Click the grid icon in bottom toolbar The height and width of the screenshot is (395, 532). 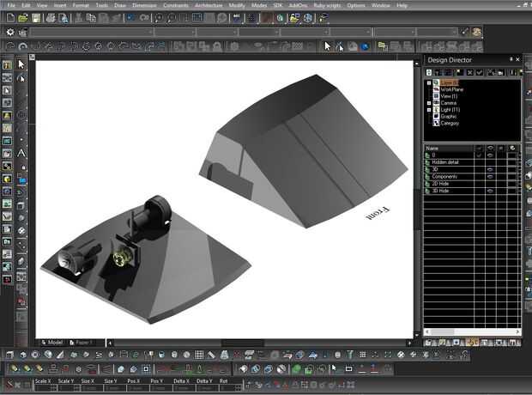click(x=199, y=355)
